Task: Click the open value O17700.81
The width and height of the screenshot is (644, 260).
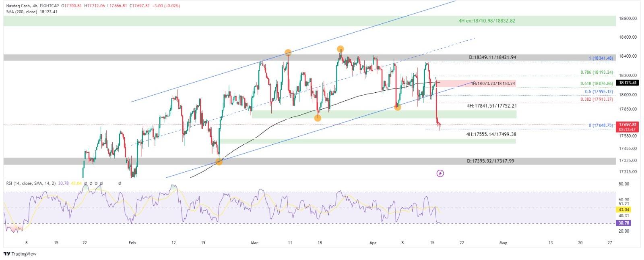Action: [72, 6]
